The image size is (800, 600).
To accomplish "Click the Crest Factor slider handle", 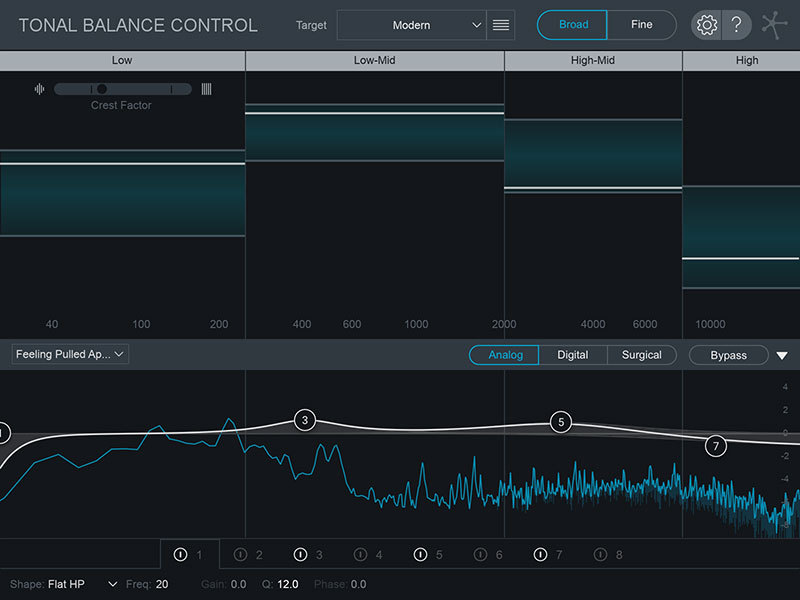I will (x=101, y=89).
